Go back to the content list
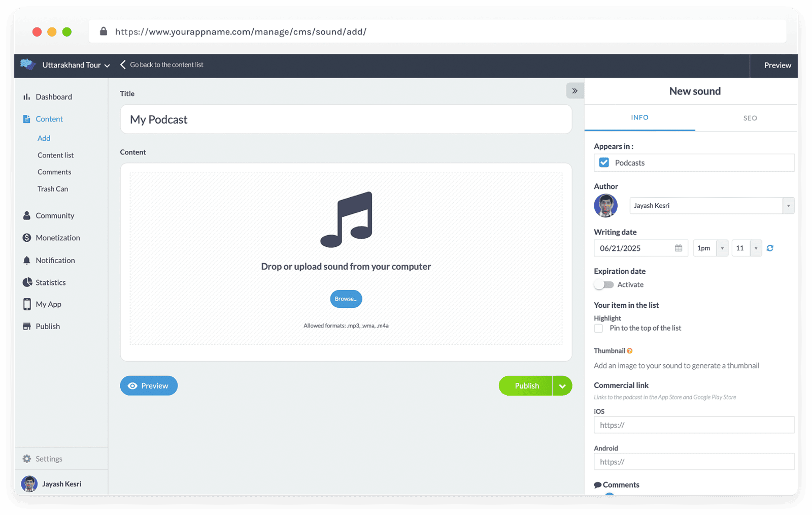Image resolution: width=812 pixels, height=515 pixels. pyautogui.click(x=162, y=65)
